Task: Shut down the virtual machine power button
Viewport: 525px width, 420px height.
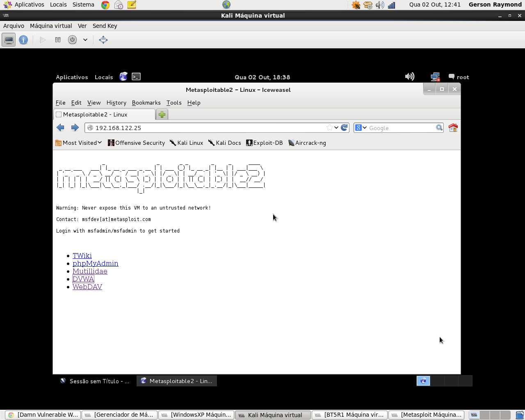Action: [72, 40]
